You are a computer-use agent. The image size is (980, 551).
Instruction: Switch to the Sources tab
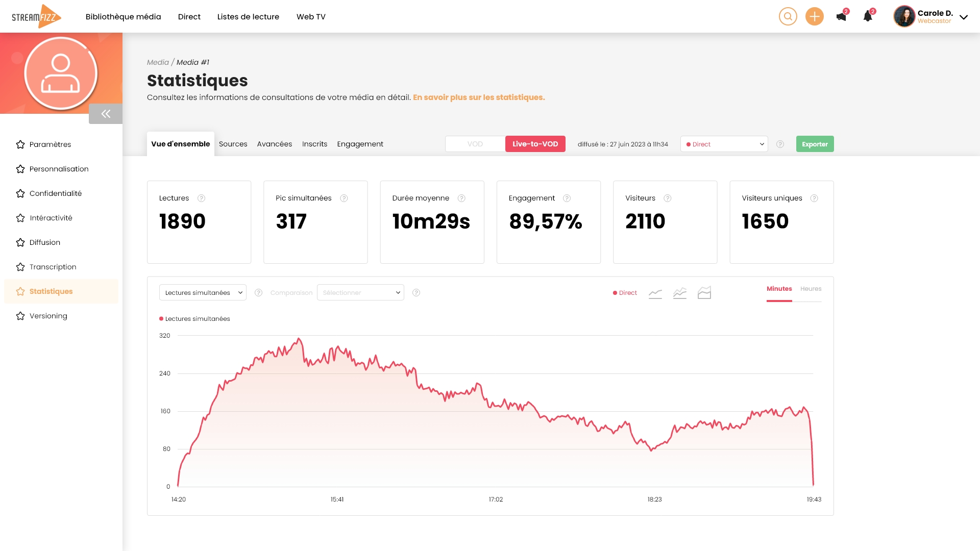[x=233, y=144]
